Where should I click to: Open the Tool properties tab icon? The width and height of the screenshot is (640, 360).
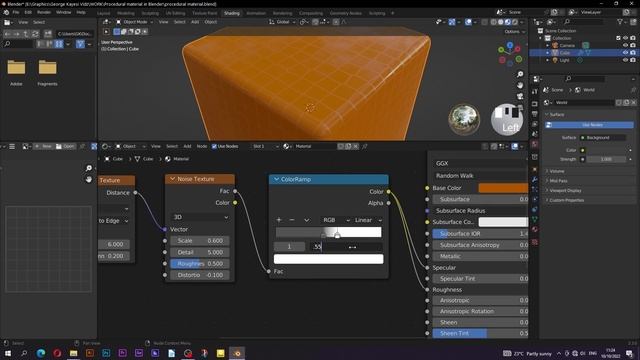point(535,92)
